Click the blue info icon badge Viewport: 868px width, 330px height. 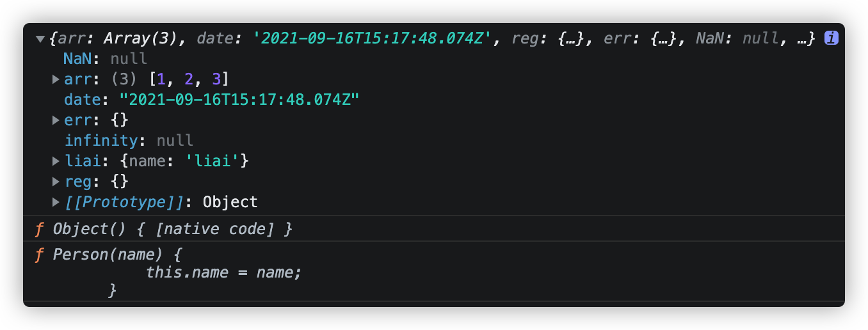click(x=831, y=38)
